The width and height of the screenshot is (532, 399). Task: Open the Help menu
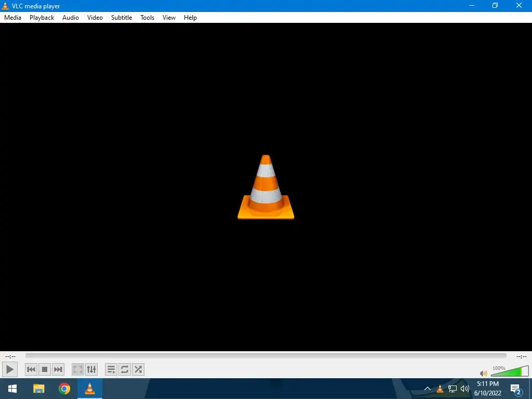190,18
